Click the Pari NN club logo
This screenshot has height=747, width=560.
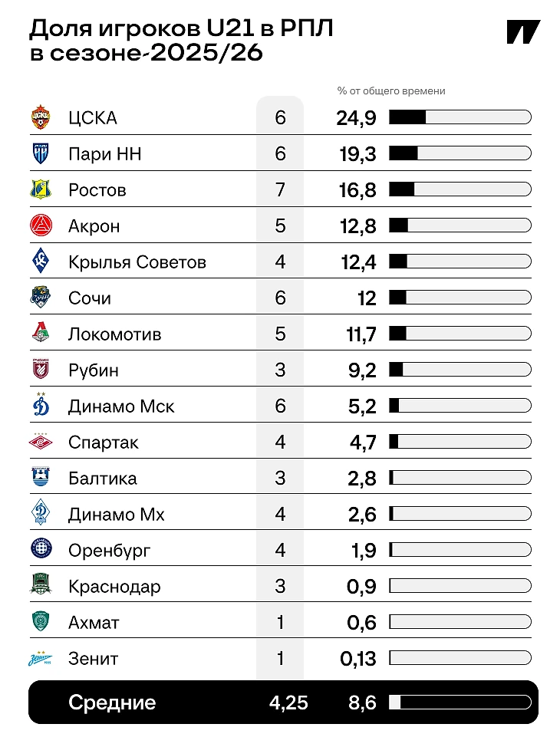click(41, 153)
